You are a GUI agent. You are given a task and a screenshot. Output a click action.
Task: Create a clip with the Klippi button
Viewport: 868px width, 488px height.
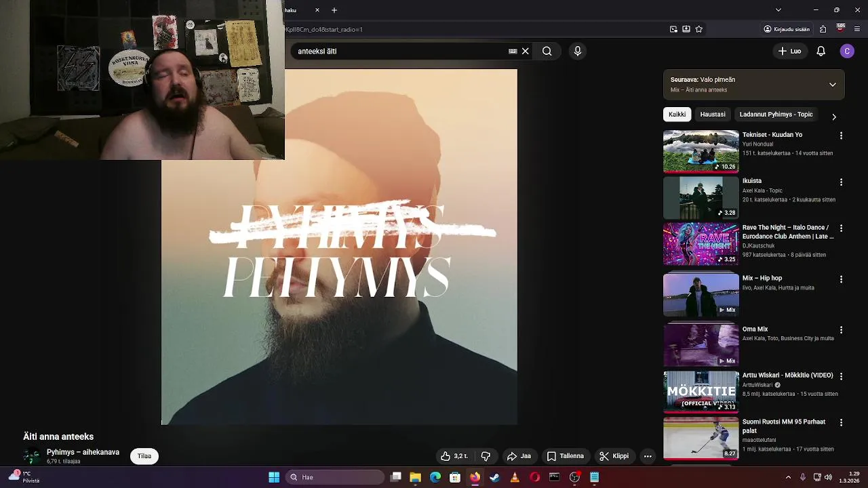(x=614, y=456)
